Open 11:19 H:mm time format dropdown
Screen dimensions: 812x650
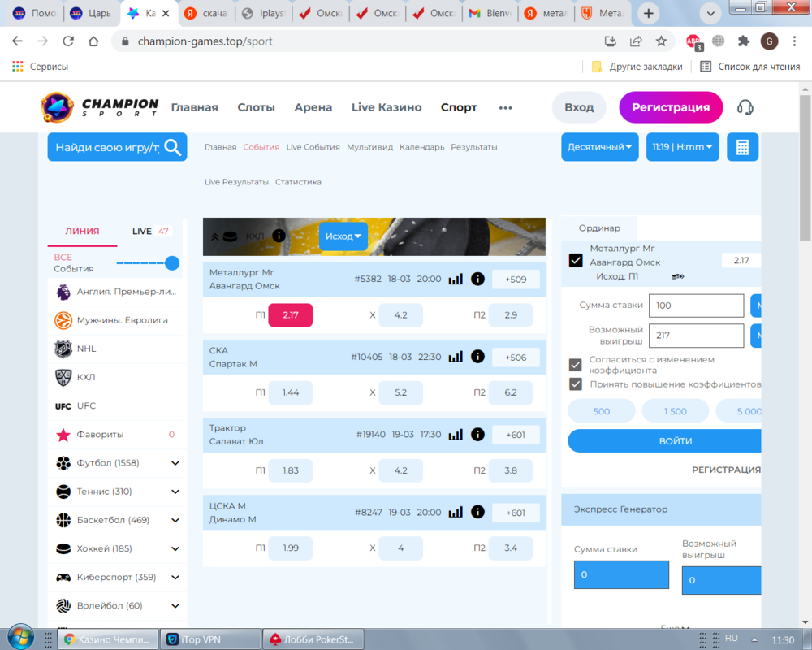[x=683, y=147]
